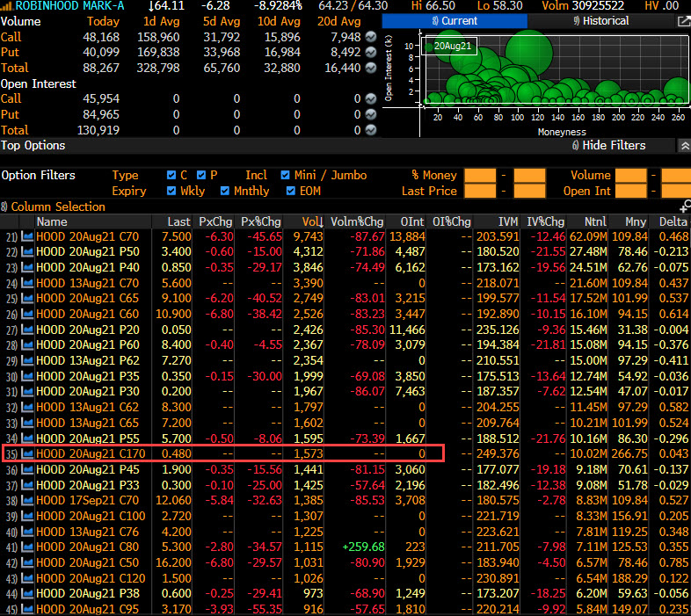Switch to the Current tab
This screenshot has width=691, height=616.
(x=455, y=21)
